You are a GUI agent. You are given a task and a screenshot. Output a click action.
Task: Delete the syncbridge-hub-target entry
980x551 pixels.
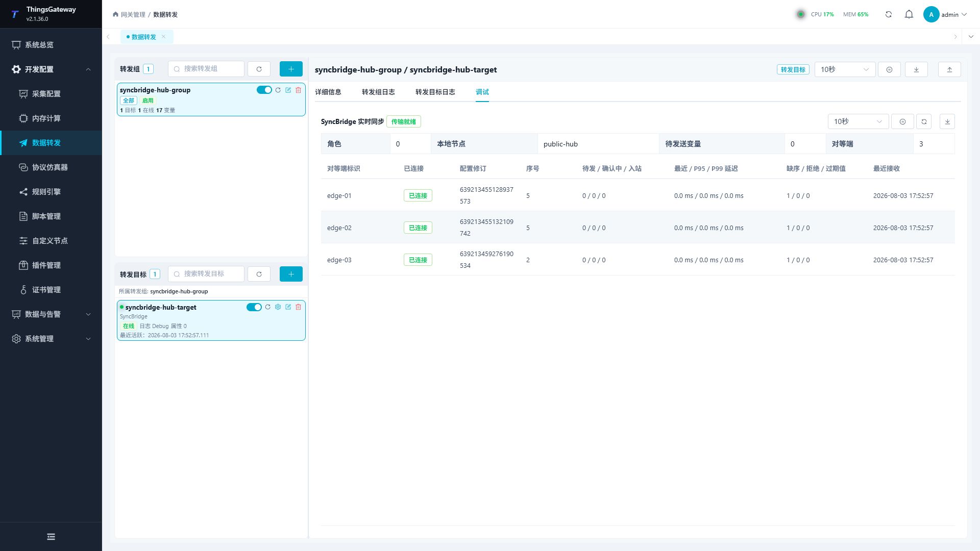[299, 307]
